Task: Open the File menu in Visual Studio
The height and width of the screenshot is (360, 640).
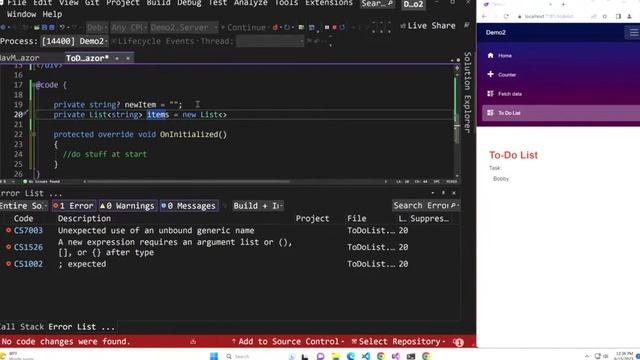Action: tap(17, 3)
